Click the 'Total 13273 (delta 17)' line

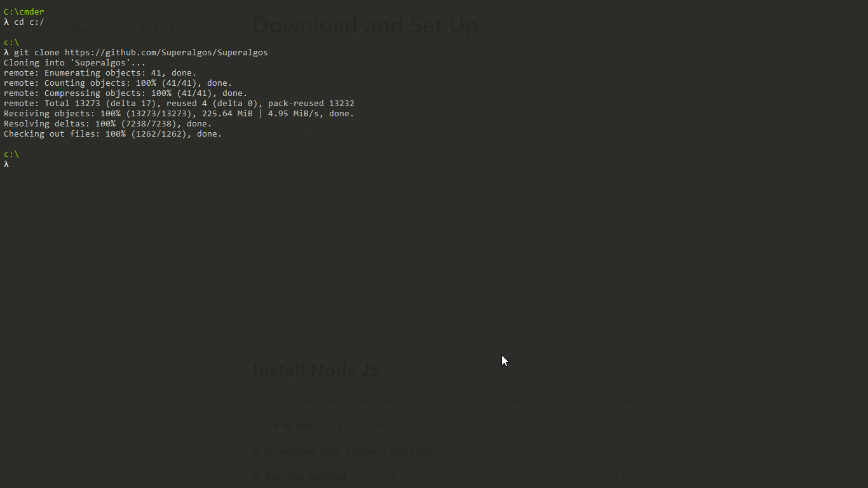click(x=179, y=103)
